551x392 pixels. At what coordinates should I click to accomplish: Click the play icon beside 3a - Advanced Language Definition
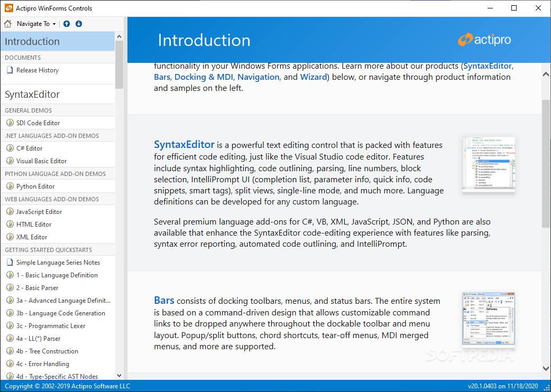click(x=10, y=300)
